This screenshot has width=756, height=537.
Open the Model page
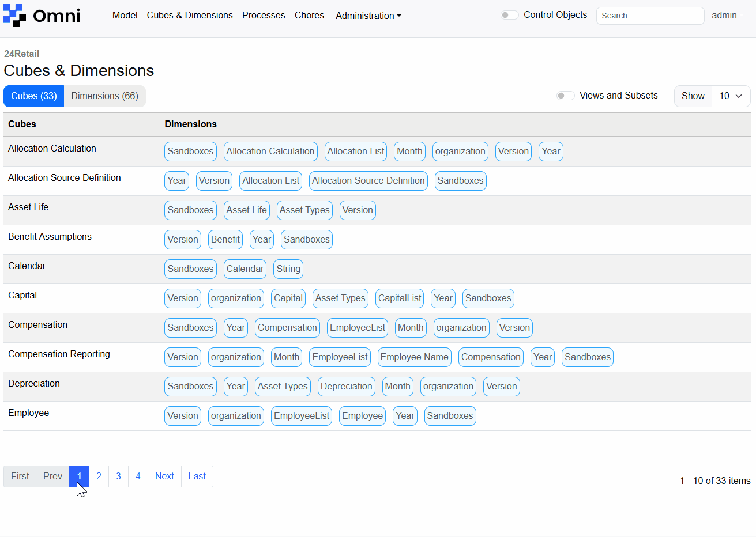(125, 16)
